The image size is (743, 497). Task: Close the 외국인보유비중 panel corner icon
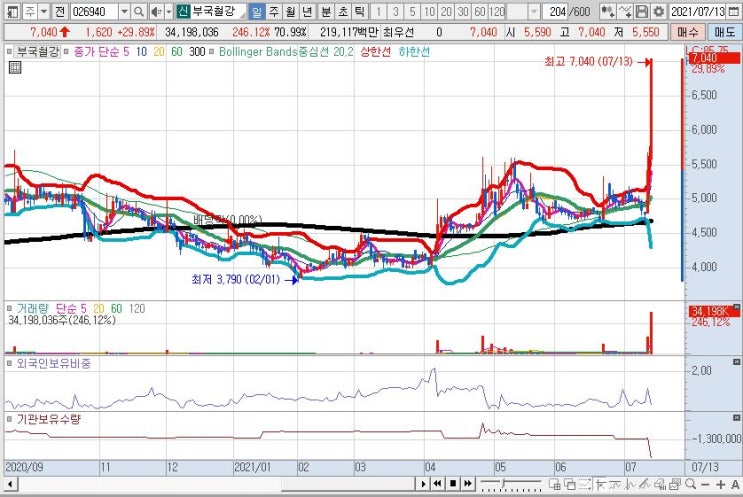click(736, 361)
